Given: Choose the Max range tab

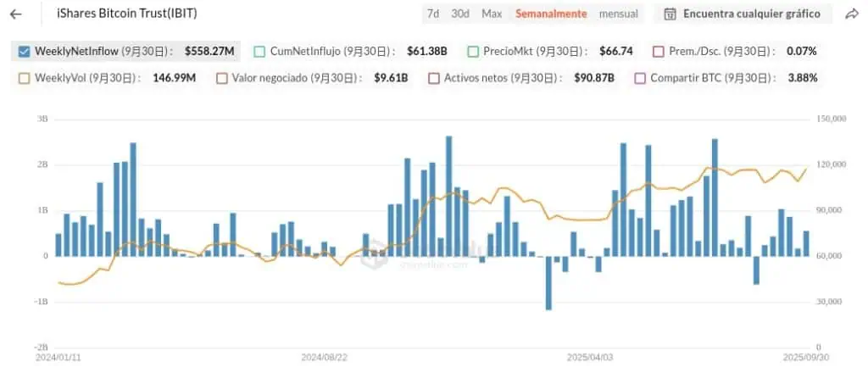Looking at the screenshot, I should pos(492,14).
